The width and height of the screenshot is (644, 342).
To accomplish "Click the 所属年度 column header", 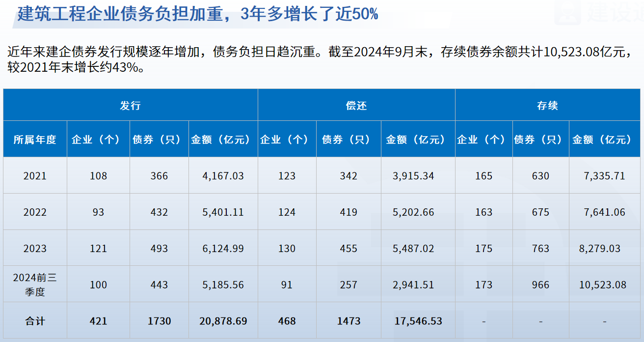I will (35, 140).
